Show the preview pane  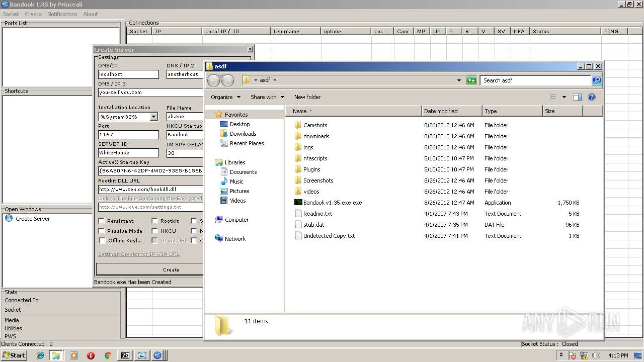click(578, 97)
